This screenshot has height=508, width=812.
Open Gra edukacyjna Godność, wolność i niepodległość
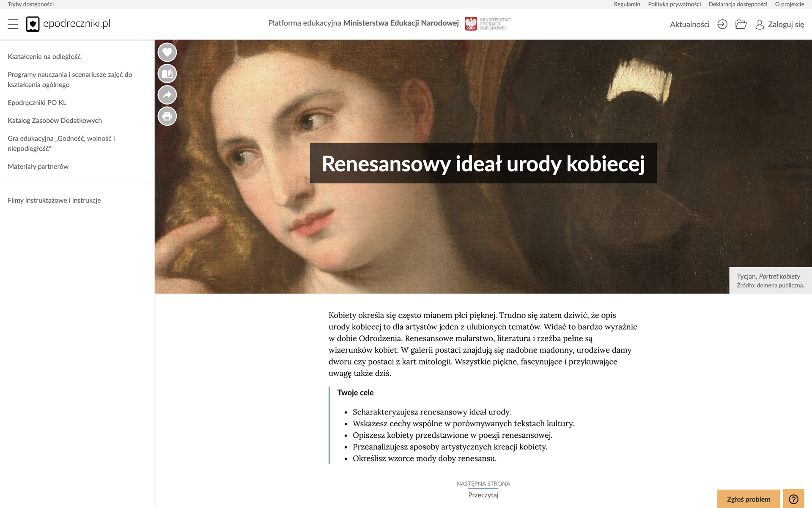pos(61,144)
